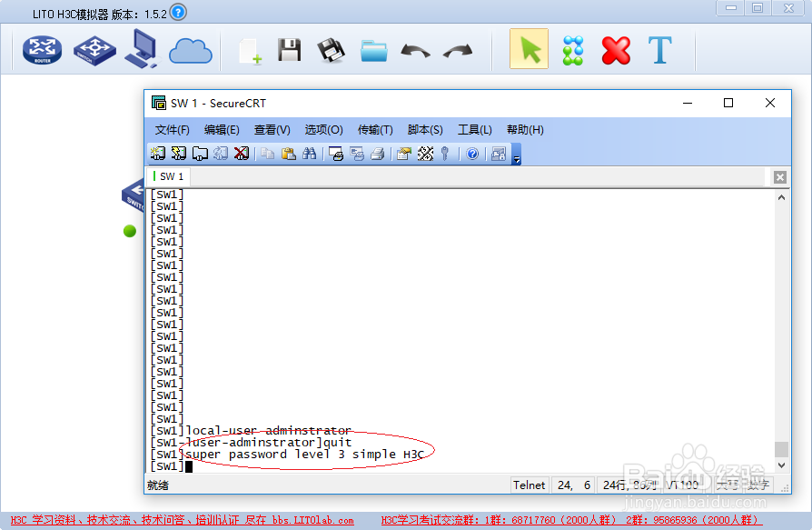
Task: Click the terminal vertical scrollbar thumb
Action: (x=781, y=449)
